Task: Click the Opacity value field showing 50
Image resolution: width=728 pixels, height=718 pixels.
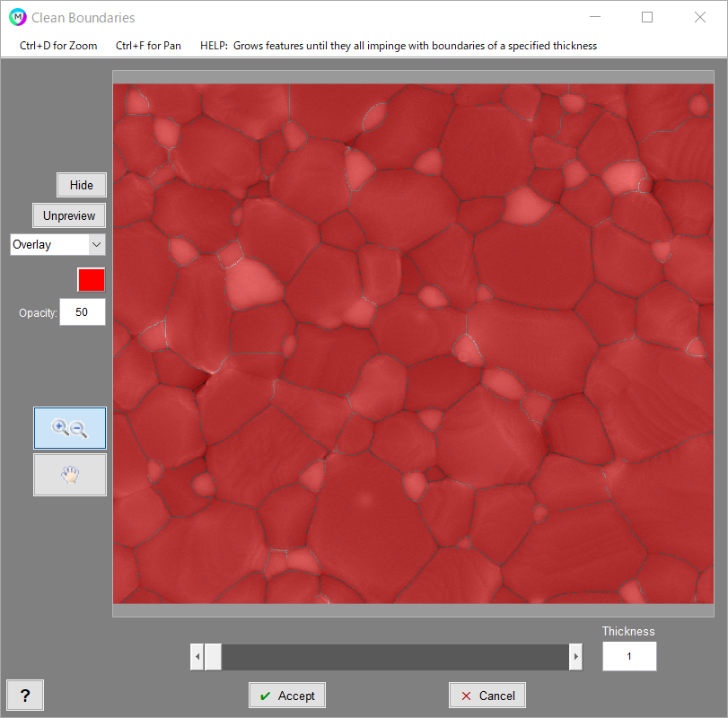Action: [83, 312]
